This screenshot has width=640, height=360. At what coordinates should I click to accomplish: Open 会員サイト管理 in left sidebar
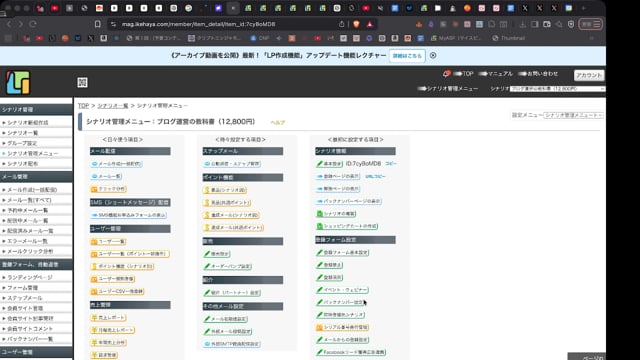click(x=25, y=308)
